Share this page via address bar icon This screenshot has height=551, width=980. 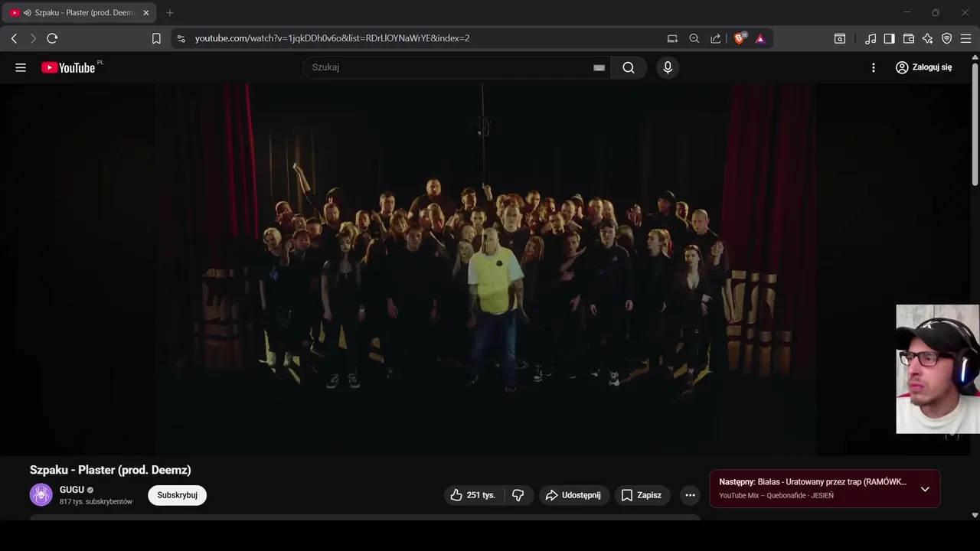pos(715,38)
